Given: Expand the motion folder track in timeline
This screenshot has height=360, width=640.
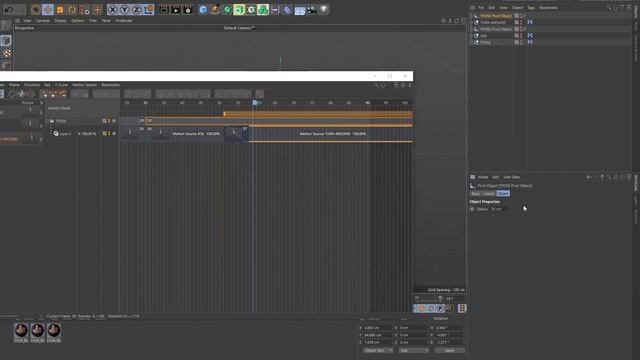Looking at the screenshot, I should [x=47, y=121].
